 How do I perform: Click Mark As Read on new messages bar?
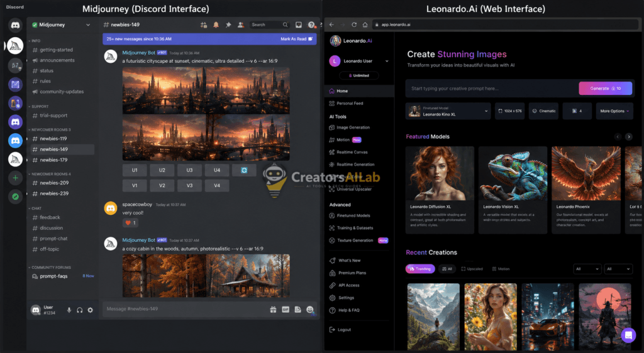click(296, 39)
